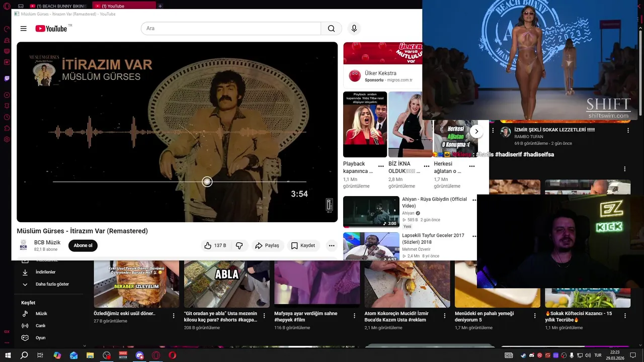Open Discord icon in system tray
The width and height of the screenshot is (644, 362).
(x=531, y=355)
